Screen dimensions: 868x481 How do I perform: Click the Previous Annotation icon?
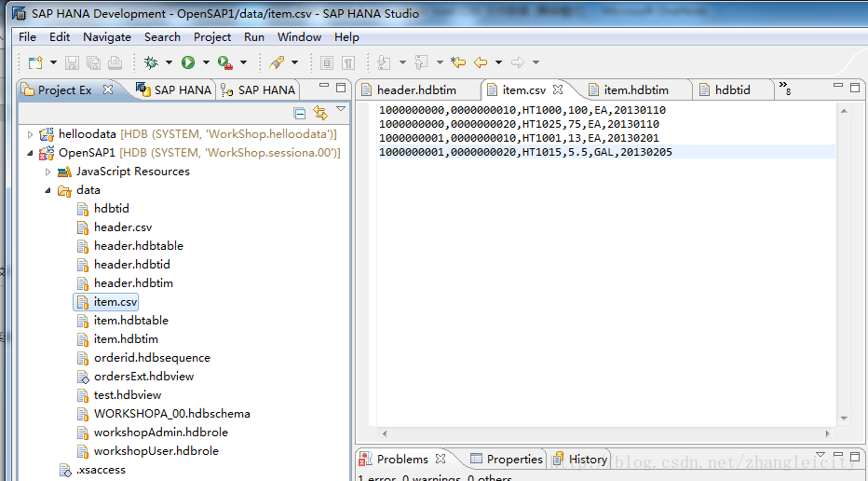(421, 62)
